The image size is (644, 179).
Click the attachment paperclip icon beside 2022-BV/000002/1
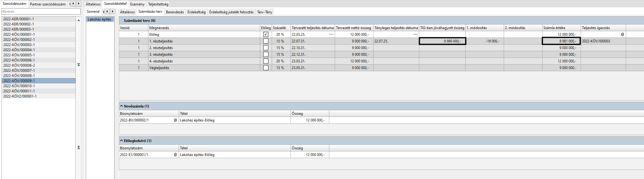pos(175,120)
